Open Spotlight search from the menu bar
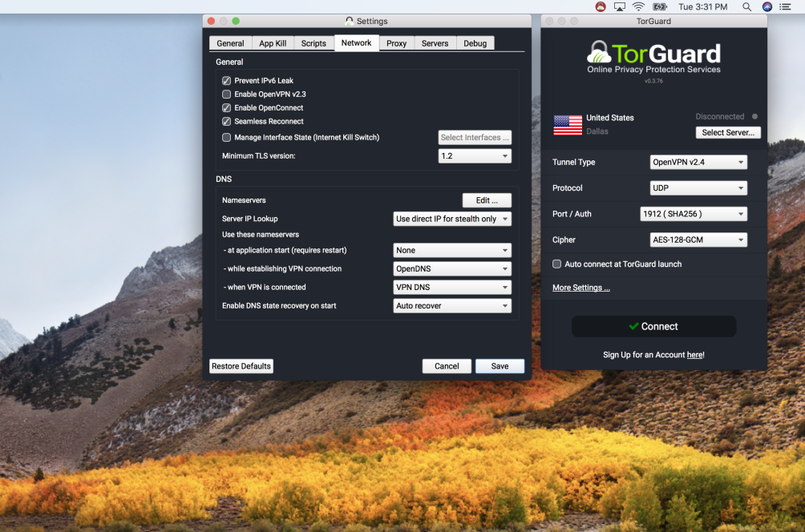Image resolution: width=805 pixels, height=532 pixels. [746, 6]
